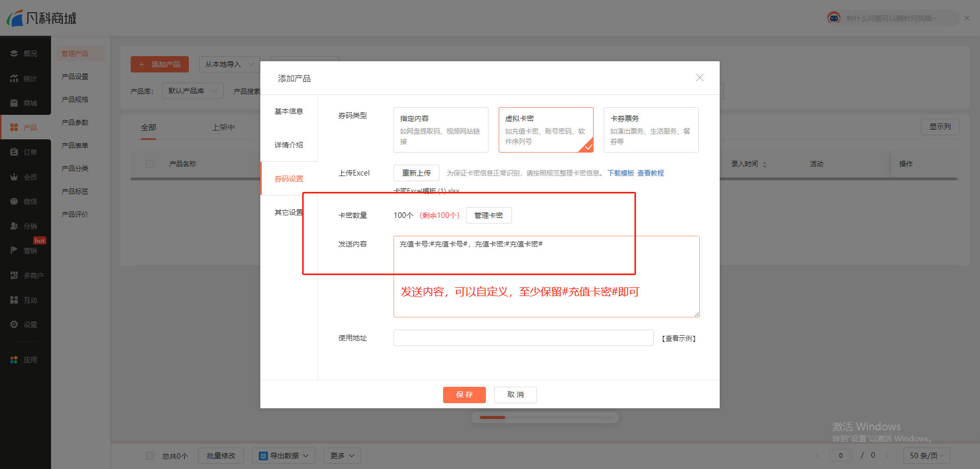Image resolution: width=980 pixels, height=469 pixels.
Task: Open the 应用 apps sidebar icon
Action: 14,360
